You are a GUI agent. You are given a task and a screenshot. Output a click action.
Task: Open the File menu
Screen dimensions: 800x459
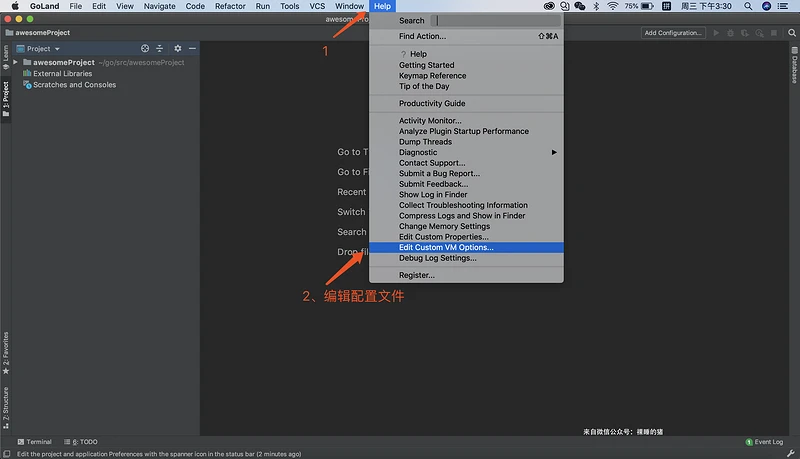(76, 6)
